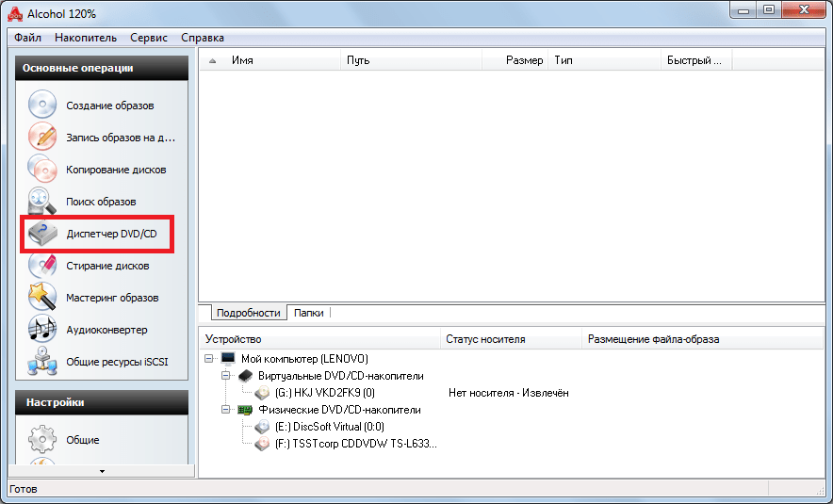Click the physical drives board icon
Viewport: 833px width, 504px height.
245,410
